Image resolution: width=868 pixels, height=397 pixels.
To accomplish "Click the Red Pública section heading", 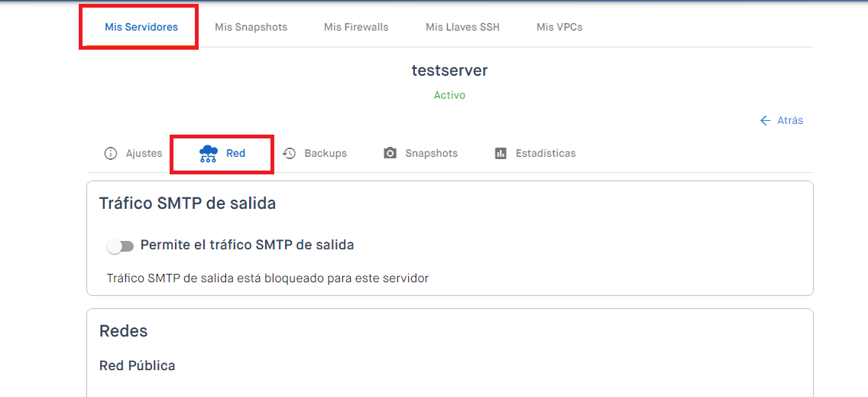I will pyautogui.click(x=138, y=366).
